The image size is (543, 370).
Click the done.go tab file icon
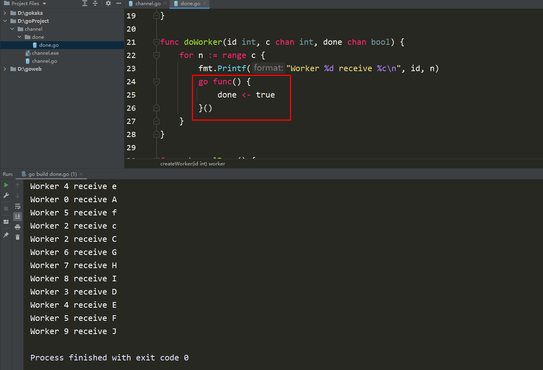click(x=176, y=3)
